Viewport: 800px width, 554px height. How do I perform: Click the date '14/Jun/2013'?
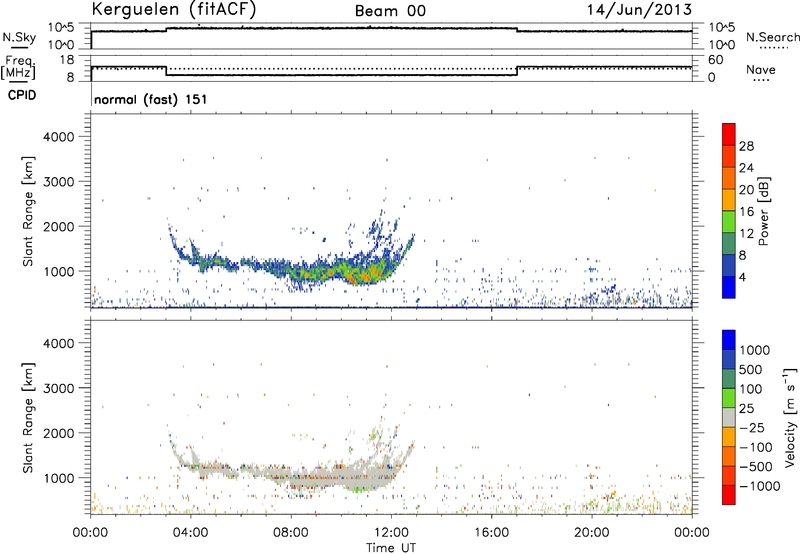[x=639, y=9]
